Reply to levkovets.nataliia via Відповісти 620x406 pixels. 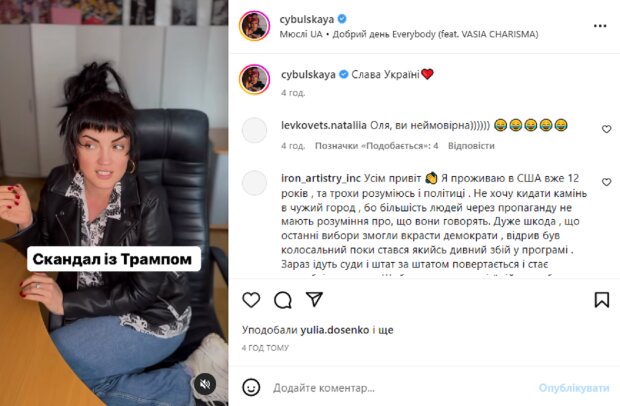tap(471, 146)
